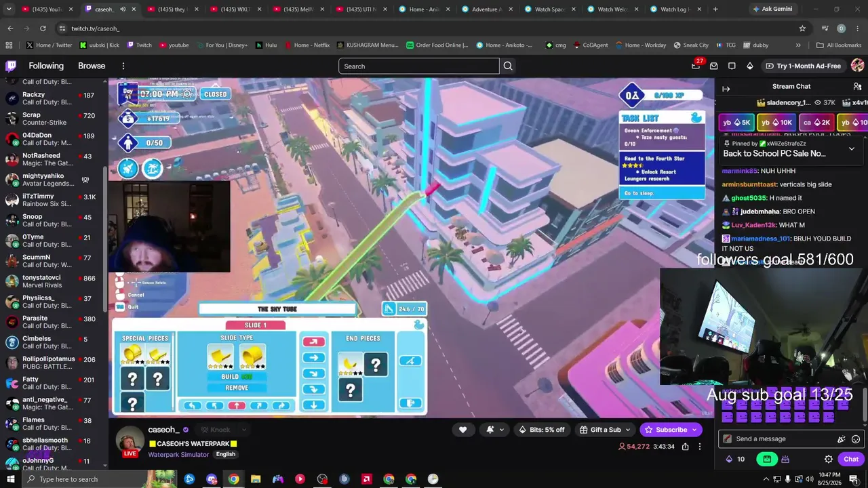Open Rollipolipotamus's channel in sidebar
Image resolution: width=868 pixels, height=488 pixels.
54,363
